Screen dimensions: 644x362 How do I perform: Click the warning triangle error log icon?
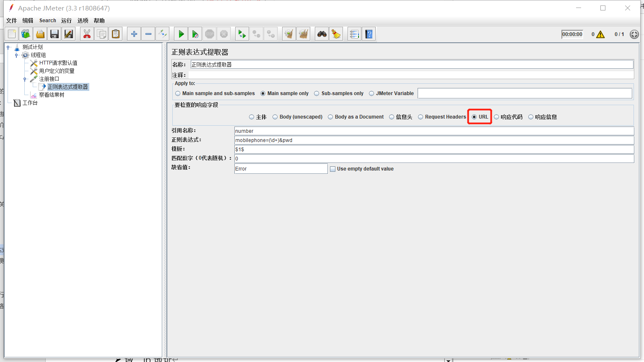(600, 34)
